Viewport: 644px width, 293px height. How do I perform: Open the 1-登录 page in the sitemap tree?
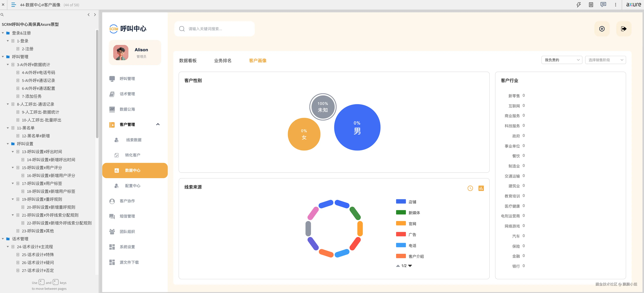click(x=23, y=41)
